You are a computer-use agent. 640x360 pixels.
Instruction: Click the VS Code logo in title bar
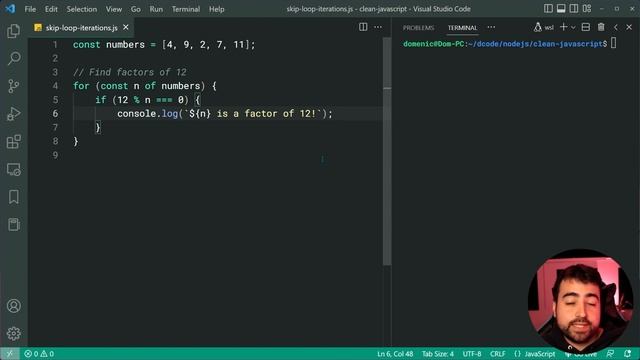click(10, 9)
